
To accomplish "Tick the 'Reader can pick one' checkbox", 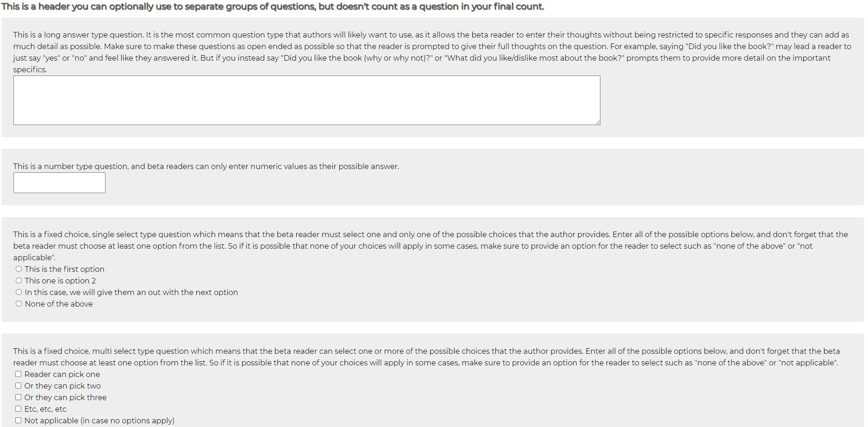I will (x=18, y=374).
